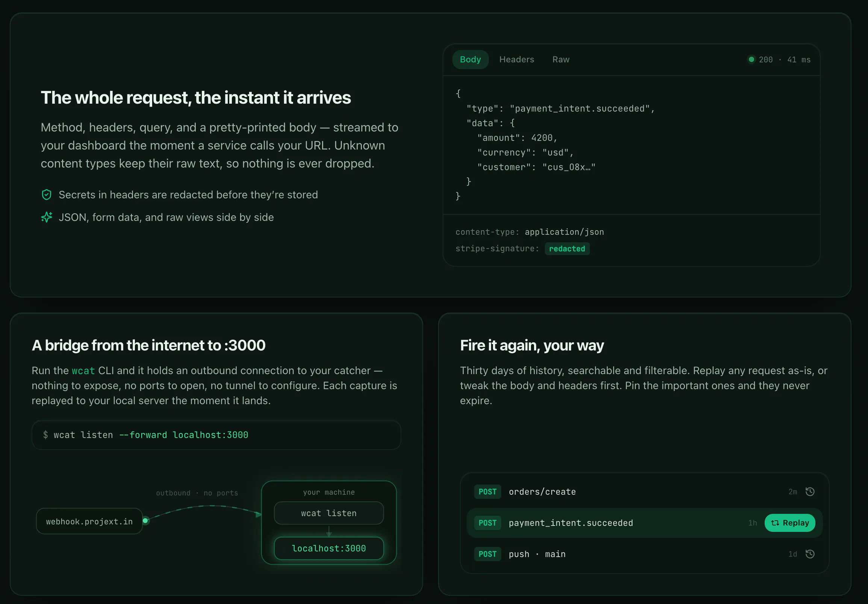The width and height of the screenshot is (868, 604).
Task: Click the your machine label
Action: point(328,492)
